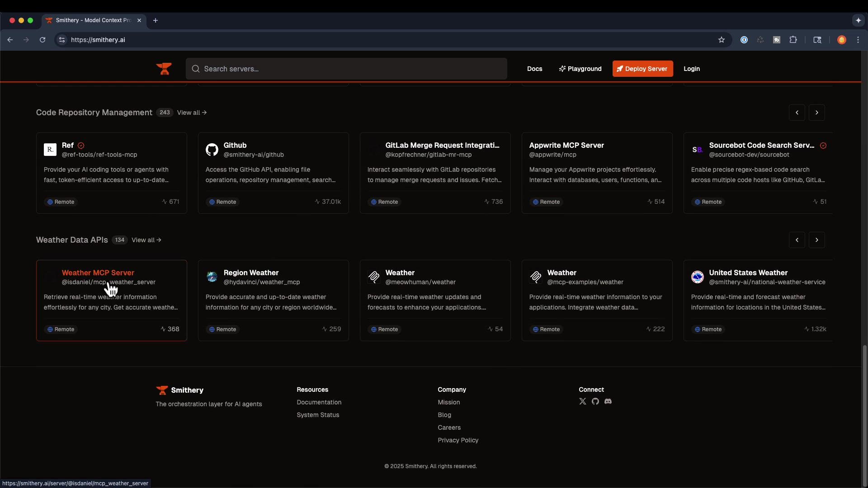Open the Careers footer link
This screenshot has width=868, height=488.
tap(449, 427)
